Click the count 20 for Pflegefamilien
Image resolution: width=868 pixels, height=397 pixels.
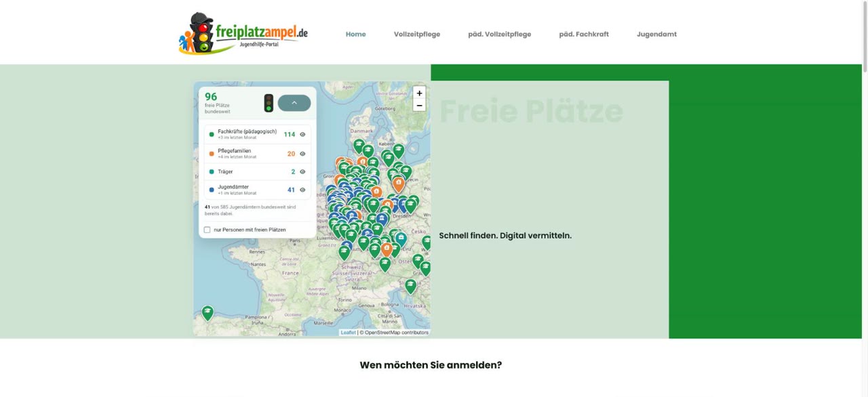click(x=292, y=154)
